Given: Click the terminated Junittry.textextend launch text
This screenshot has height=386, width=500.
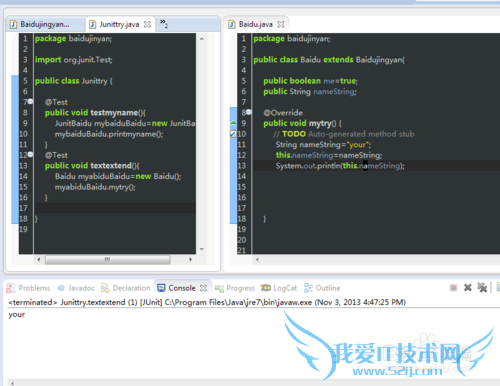Looking at the screenshot, I should [x=207, y=302].
